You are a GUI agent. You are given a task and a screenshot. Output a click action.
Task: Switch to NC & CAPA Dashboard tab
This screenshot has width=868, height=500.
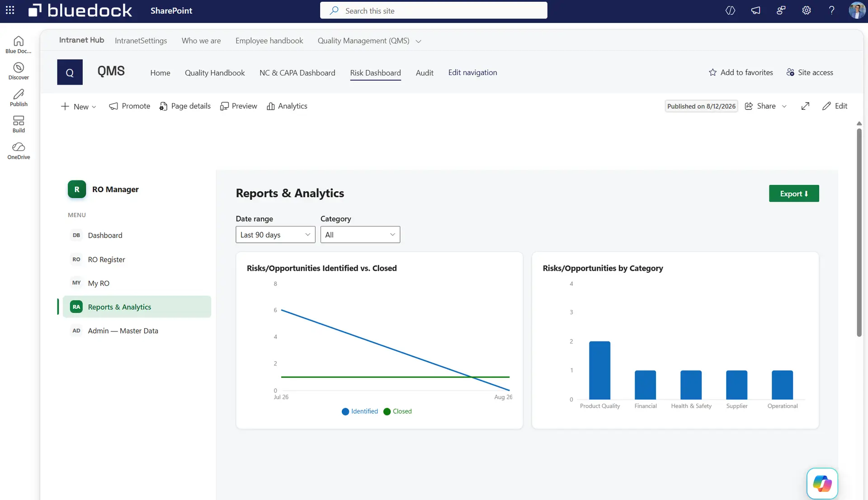[297, 73]
